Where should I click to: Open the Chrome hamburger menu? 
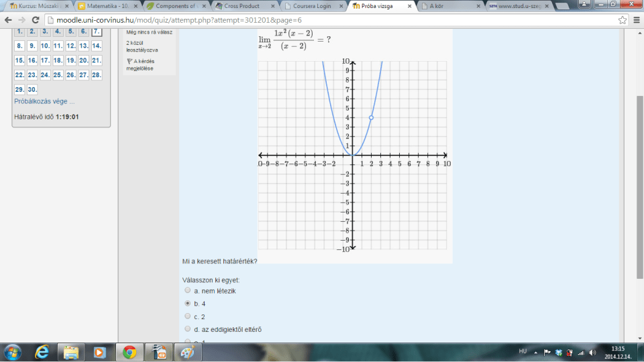(635, 20)
